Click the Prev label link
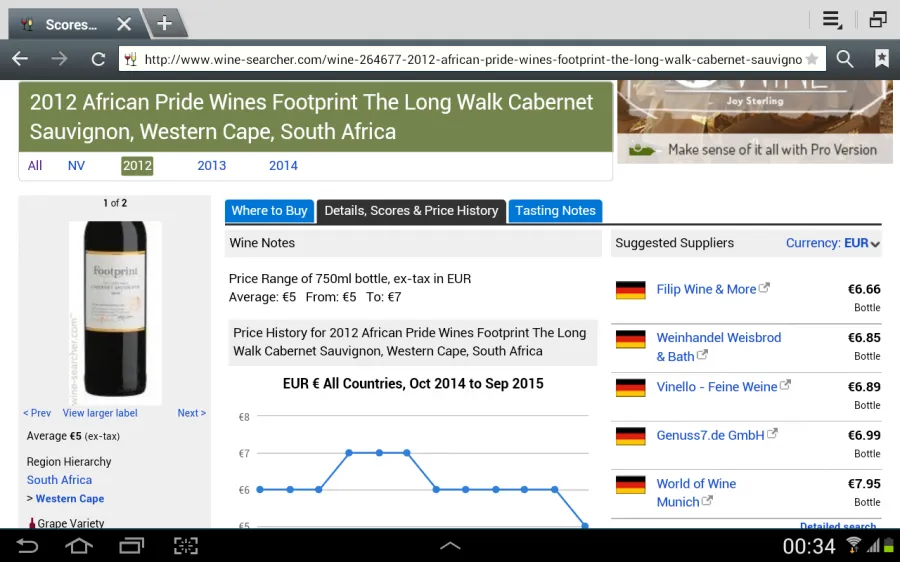 pyautogui.click(x=37, y=413)
